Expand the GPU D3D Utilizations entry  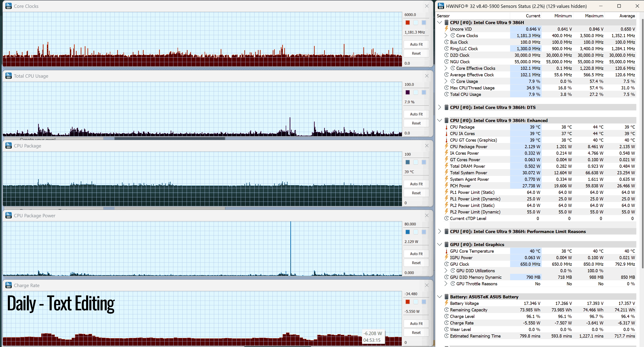pyautogui.click(x=446, y=271)
